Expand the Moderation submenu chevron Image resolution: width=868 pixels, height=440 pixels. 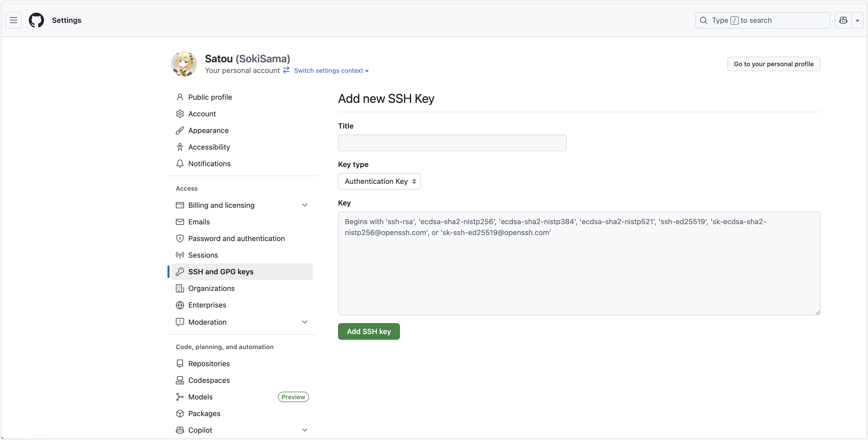(305, 322)
